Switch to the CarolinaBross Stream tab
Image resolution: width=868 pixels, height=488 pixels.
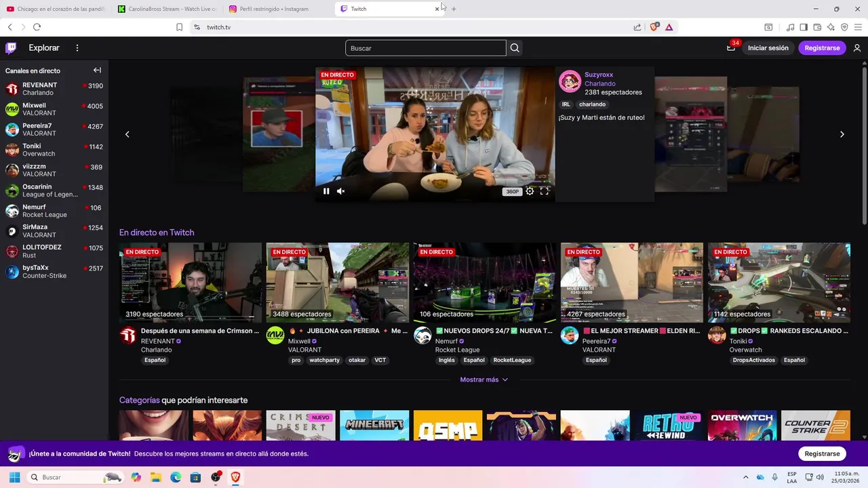click(x=167, y=9)
